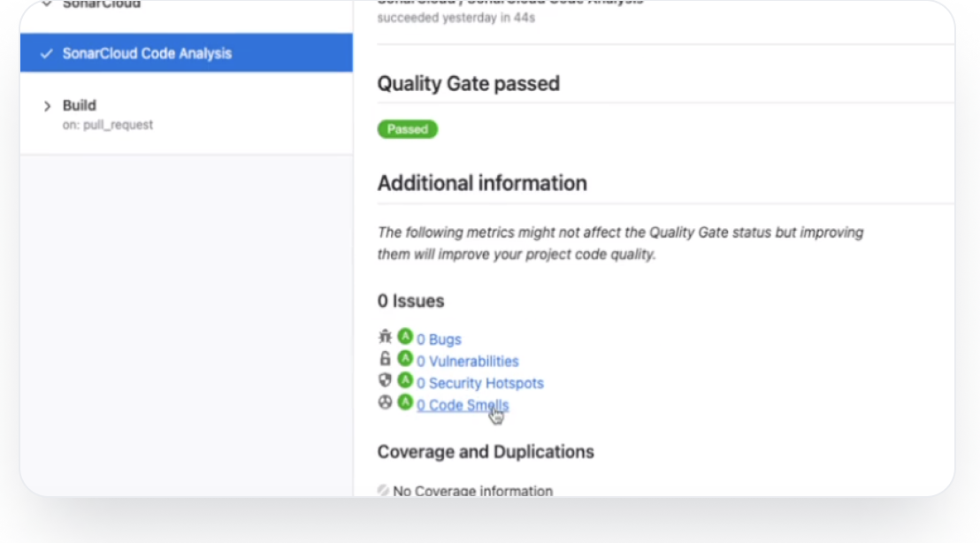Open the 0 Code Smells link
The image size is (980, 543).
point(463,405)
